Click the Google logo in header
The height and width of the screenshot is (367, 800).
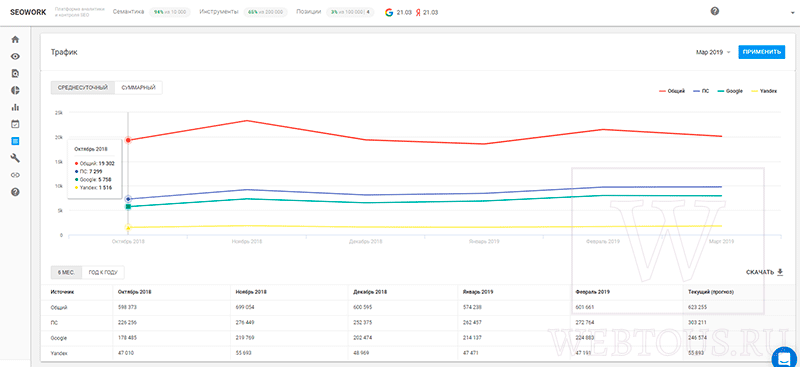[389, 12]
